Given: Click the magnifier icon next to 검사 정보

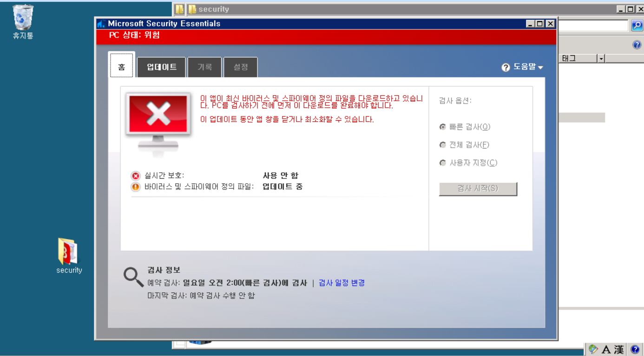Looking at the screenshot, I should pyautogui.click(x=133, y=277).
